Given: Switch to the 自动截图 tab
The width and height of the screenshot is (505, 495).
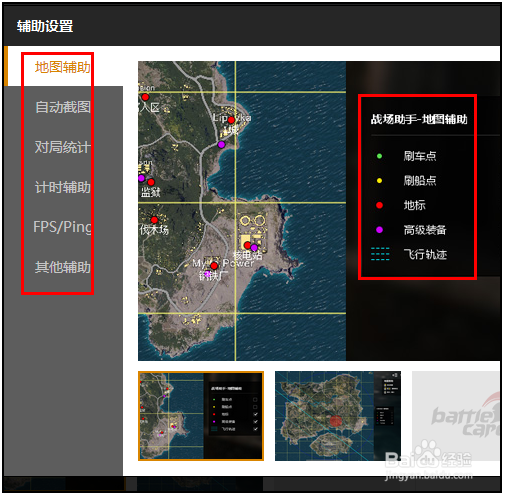Looking at the screenshot, I should 63,107.
